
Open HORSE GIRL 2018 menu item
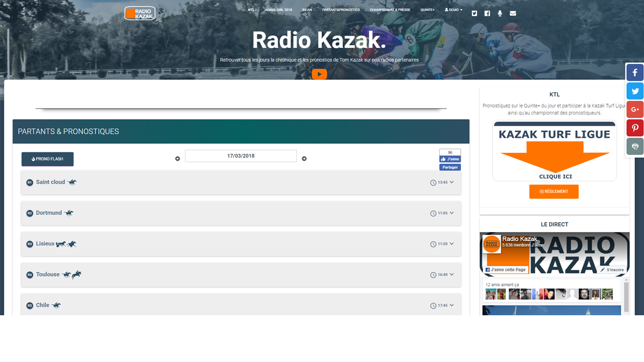pyautogui.click(x=278, y=10)
